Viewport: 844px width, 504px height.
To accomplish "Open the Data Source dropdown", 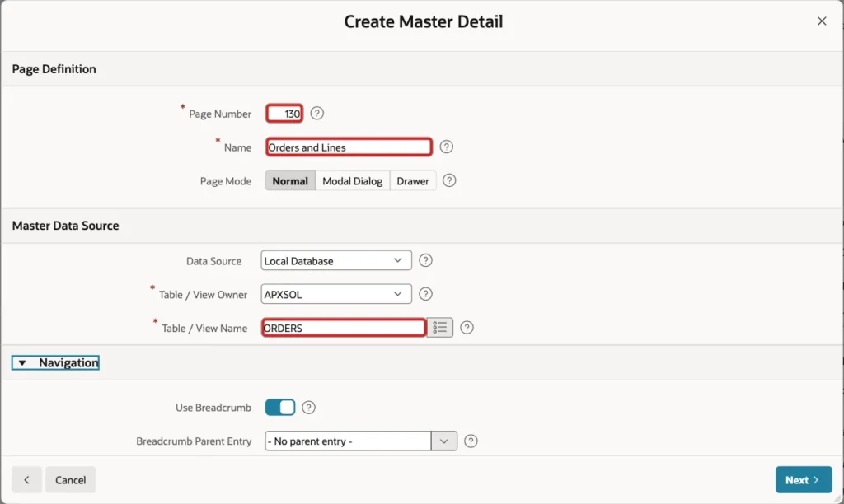I will (336, 261).
